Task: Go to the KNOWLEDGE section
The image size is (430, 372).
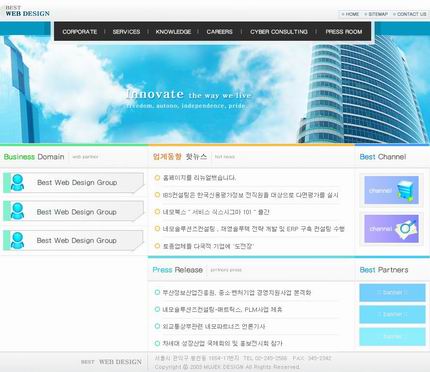Action: tap(173, 32)
